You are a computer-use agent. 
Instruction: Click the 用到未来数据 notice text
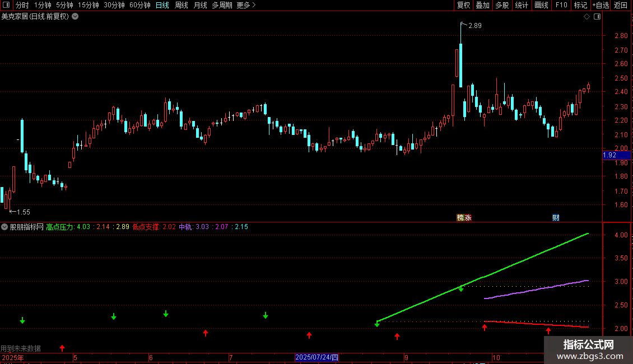(x=21, y=348)
